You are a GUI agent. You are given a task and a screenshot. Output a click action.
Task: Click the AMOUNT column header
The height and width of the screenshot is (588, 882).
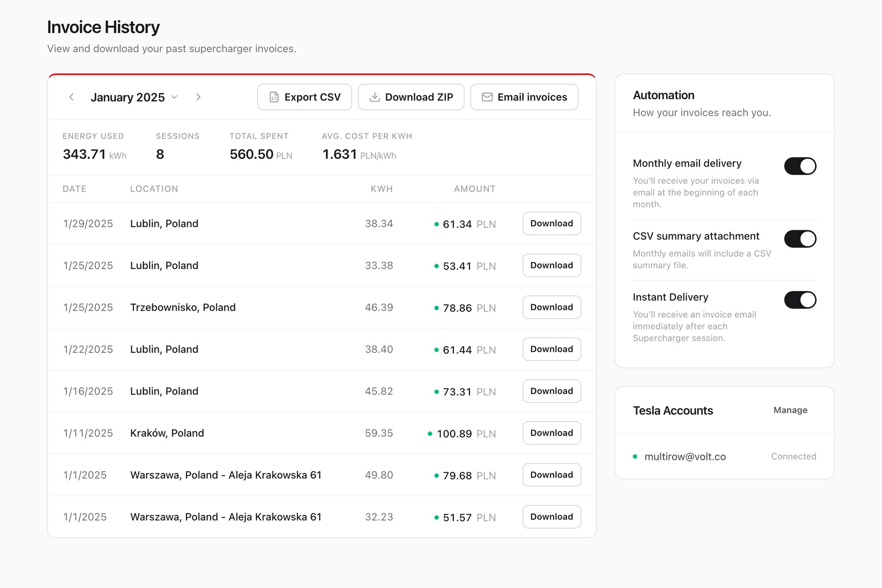coord(475,189)
